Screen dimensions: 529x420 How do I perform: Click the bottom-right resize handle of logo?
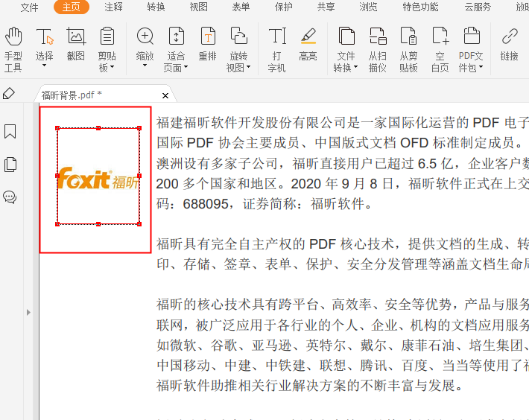(139, 224)
